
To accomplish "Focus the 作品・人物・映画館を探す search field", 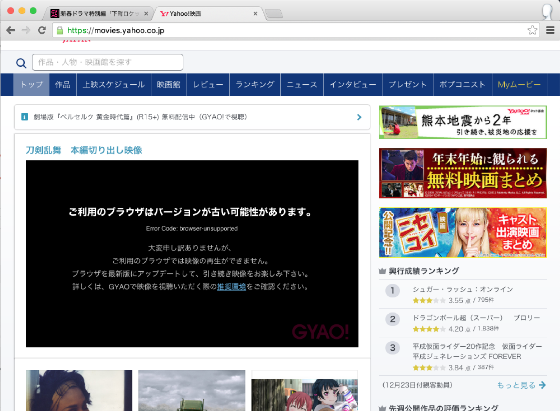I will [x=108, y=62].
